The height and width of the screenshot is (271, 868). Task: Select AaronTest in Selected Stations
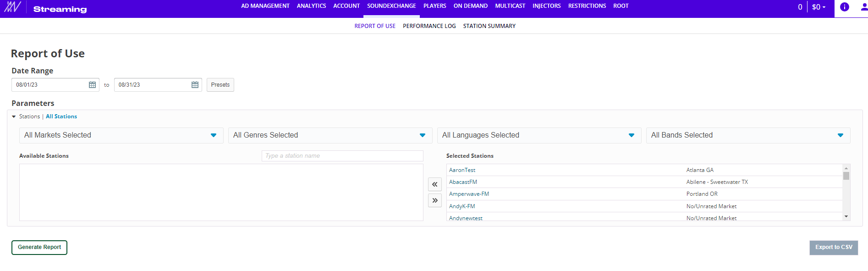(x=462, y=170)
